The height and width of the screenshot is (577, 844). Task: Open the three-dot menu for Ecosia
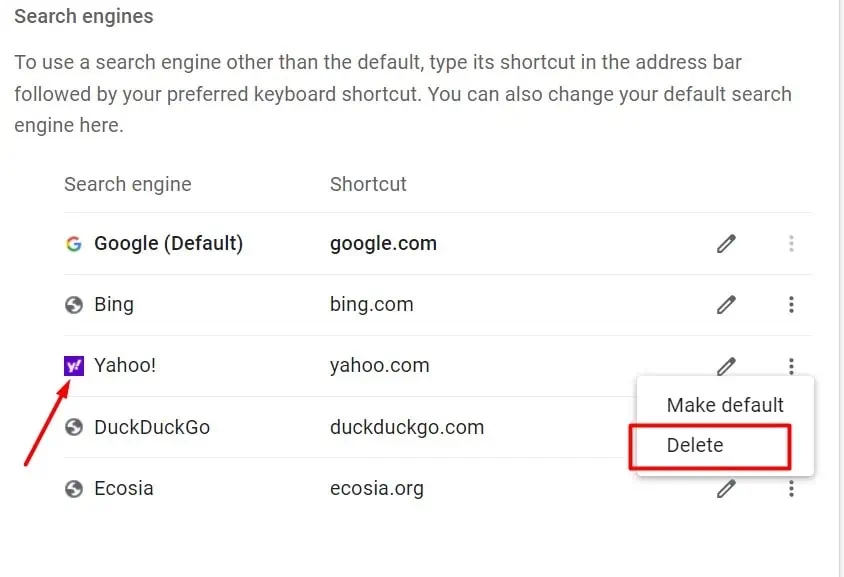791,488
